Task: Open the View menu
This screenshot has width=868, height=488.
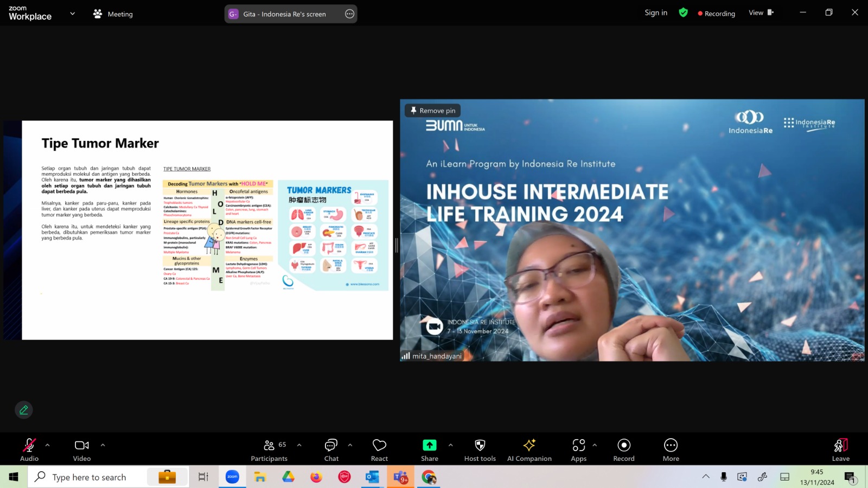Action: click(x=761, y=12)
